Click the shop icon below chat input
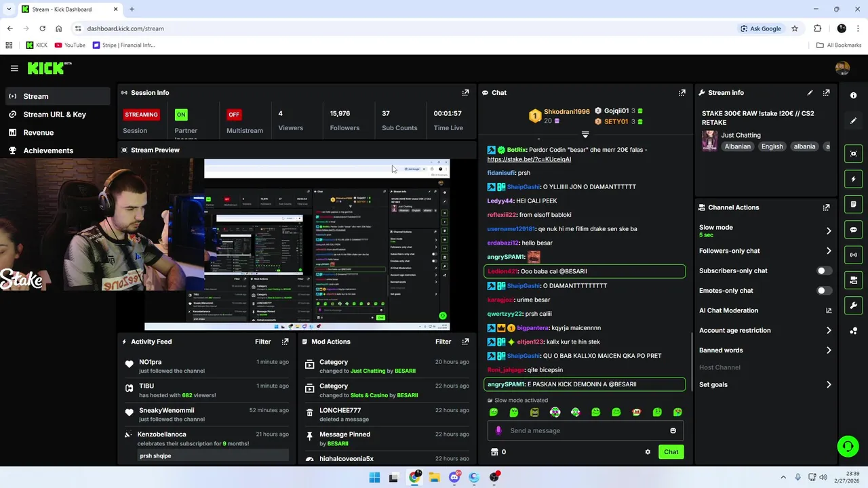Image resolution: width=868 pixels, height=488 pixels. (x=494, y=452)
